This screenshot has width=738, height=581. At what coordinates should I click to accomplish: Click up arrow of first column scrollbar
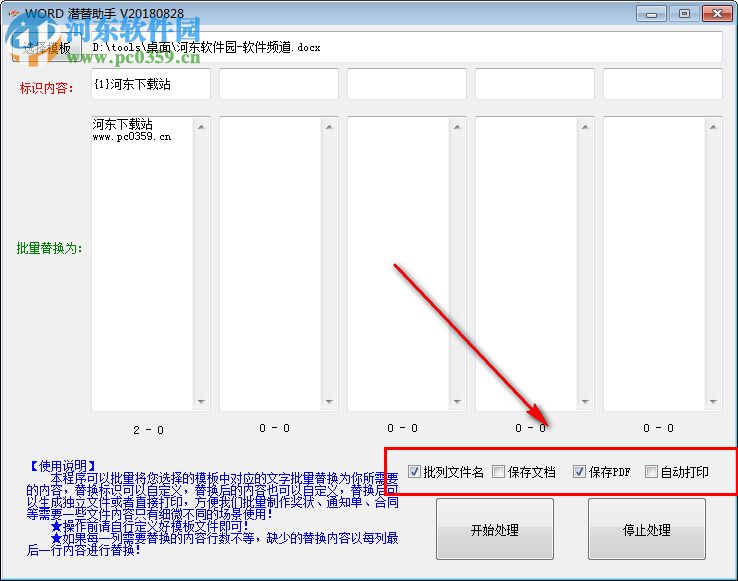(x=201, y=127)
